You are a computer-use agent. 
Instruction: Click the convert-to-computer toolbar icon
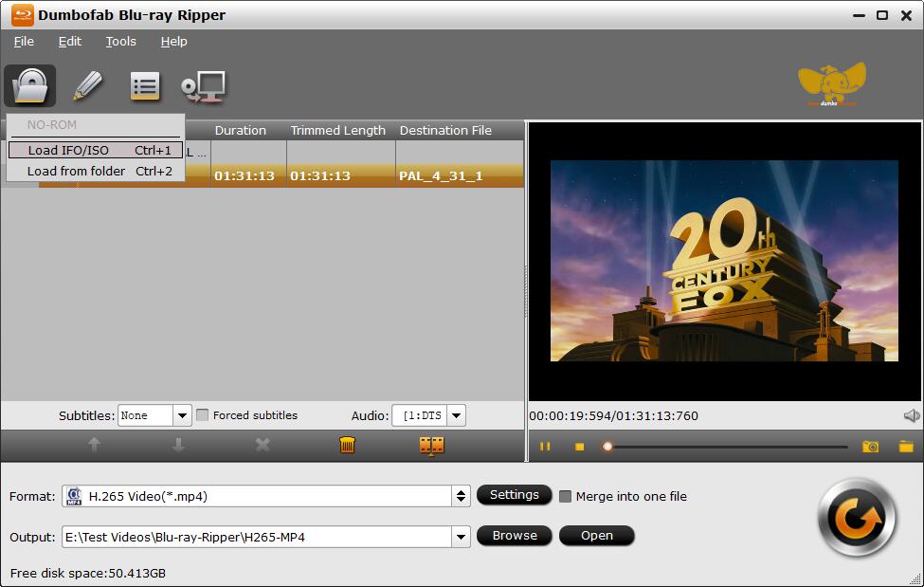[204, 86]
